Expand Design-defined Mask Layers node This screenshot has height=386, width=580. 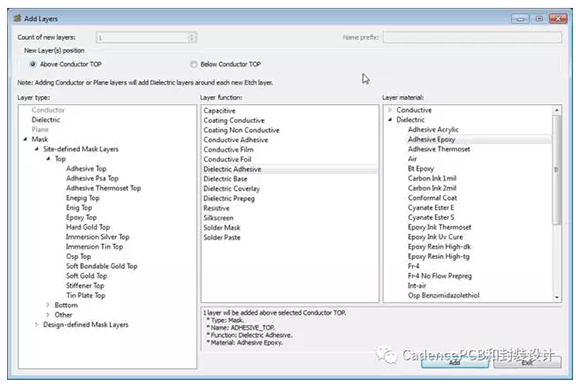pos(37,325)
